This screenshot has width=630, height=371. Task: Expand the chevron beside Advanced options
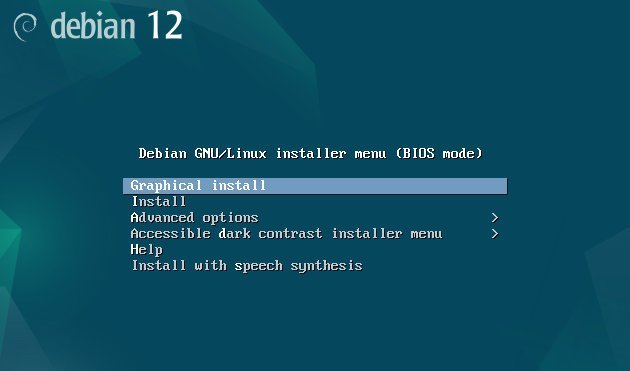(495, 218)
